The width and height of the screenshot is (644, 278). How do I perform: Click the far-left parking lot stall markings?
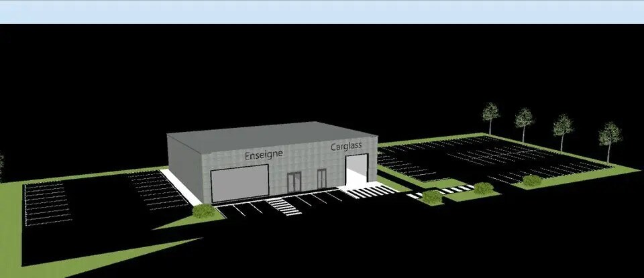pyautogui.click(x=46, y=203)
